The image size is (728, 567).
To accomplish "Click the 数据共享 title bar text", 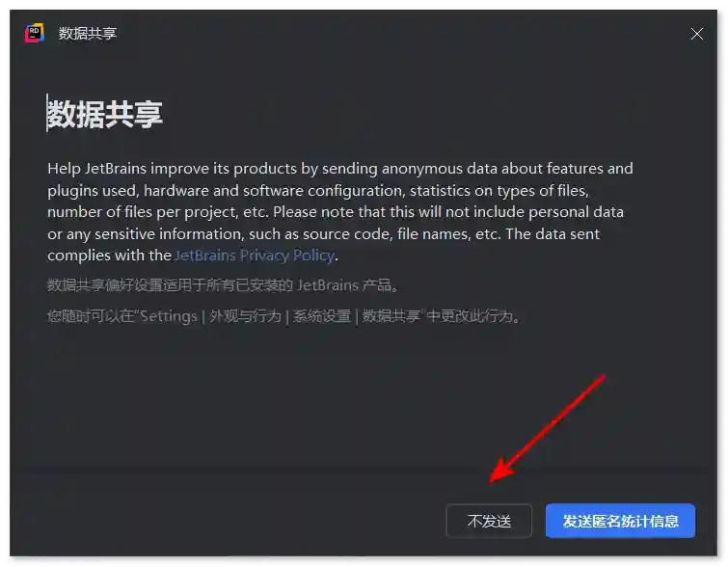I will click(88, 34).
